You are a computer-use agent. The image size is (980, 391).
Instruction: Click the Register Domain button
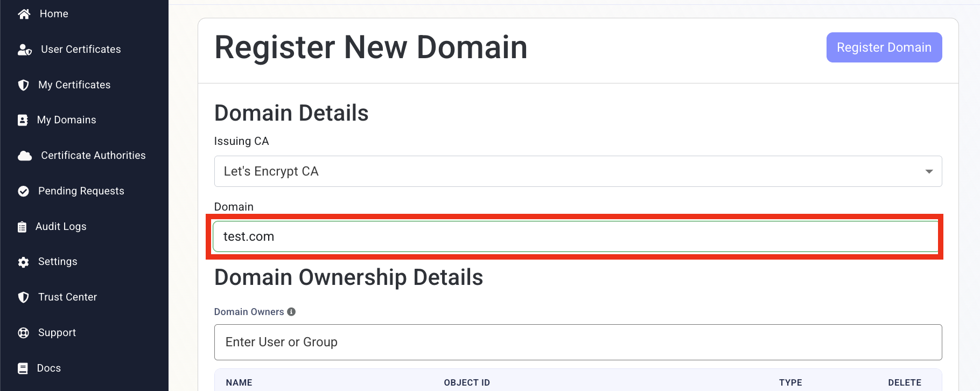[x=884, y=47]
